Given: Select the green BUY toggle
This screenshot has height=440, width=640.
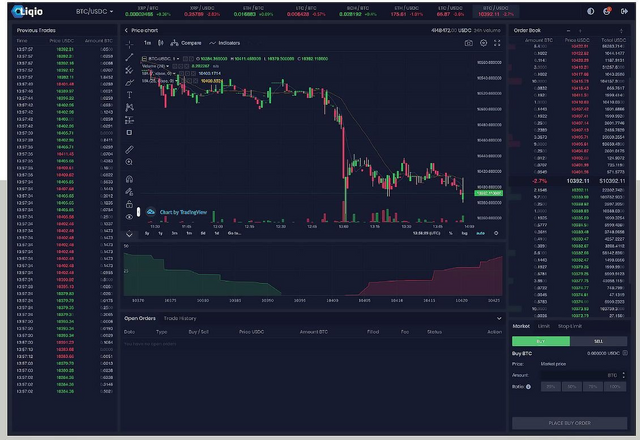Looking at the screenshot, I should (541, 341).
